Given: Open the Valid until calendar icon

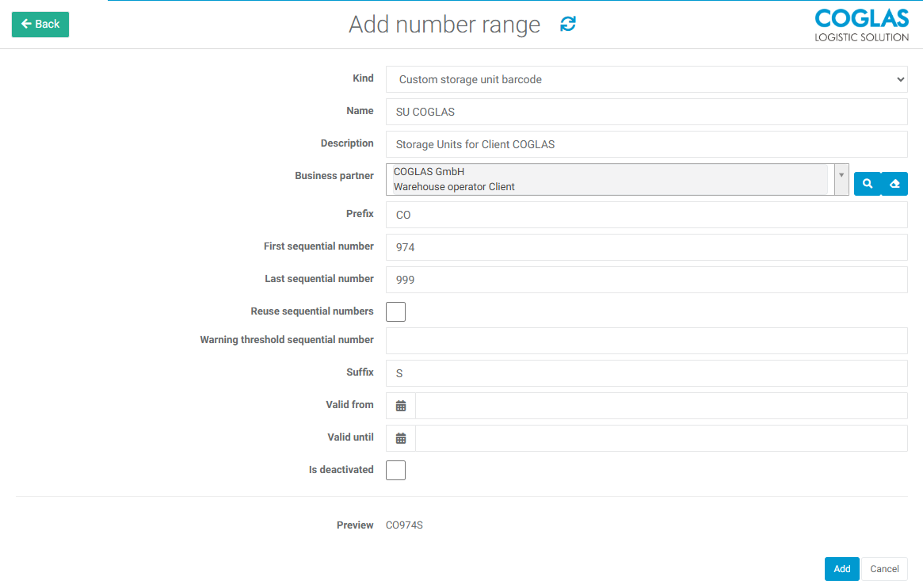Looking at the screenshot, I should click(x=401, y=438).
